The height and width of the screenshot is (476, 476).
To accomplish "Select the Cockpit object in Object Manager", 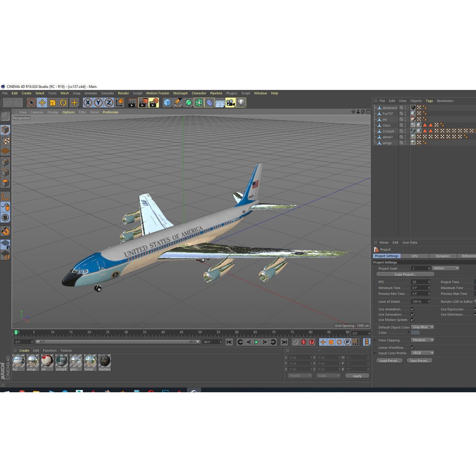I will [388, 131].
